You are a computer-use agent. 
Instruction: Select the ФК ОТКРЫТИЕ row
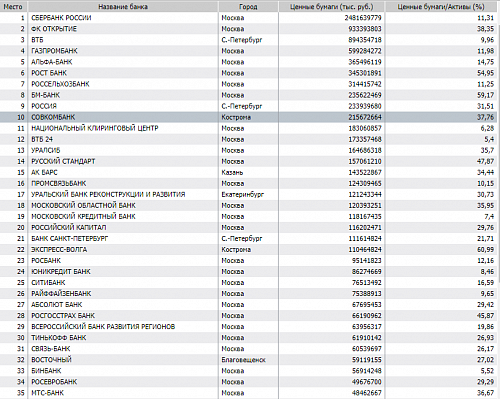point(248,29)
